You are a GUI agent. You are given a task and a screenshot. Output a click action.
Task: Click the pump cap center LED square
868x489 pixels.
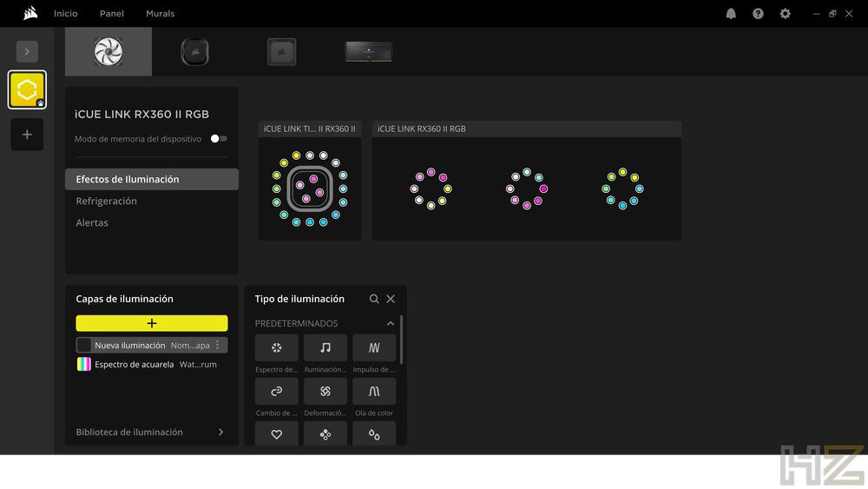coord(310,188)
